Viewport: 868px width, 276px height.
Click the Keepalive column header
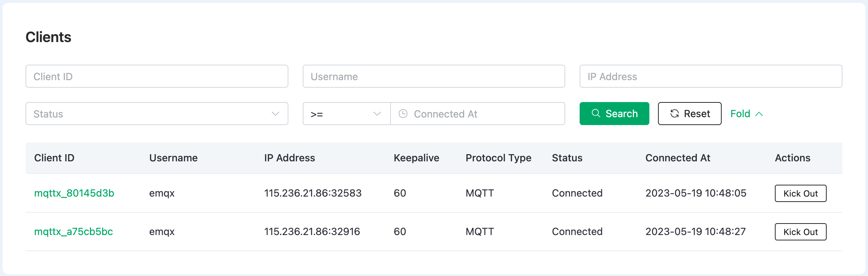[416, 158]
